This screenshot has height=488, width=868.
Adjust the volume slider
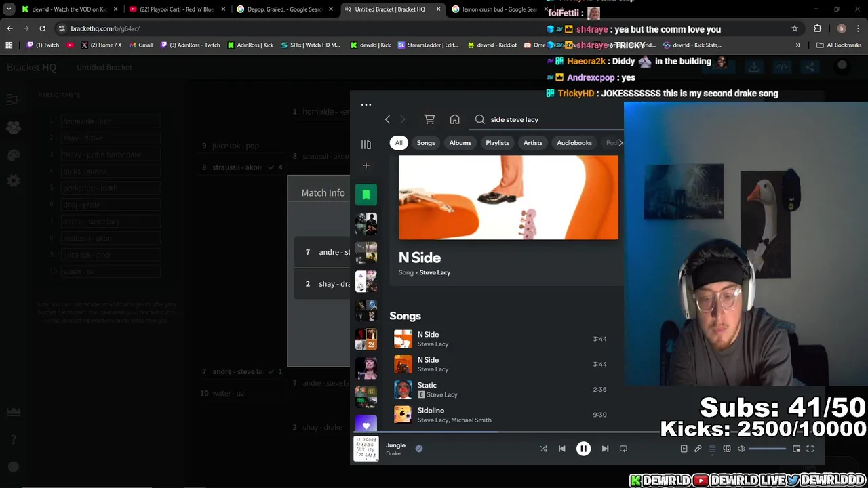(x=767, y=449)
